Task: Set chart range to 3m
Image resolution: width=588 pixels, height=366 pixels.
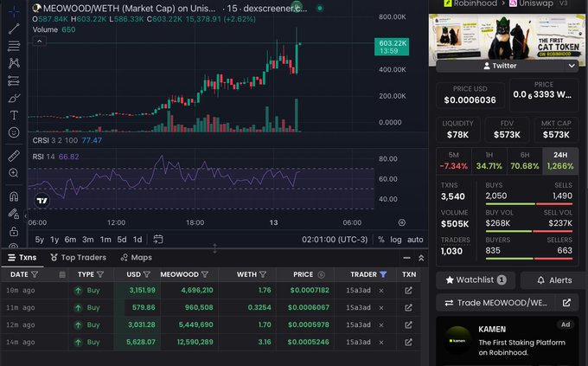Action: click(87, 240)
